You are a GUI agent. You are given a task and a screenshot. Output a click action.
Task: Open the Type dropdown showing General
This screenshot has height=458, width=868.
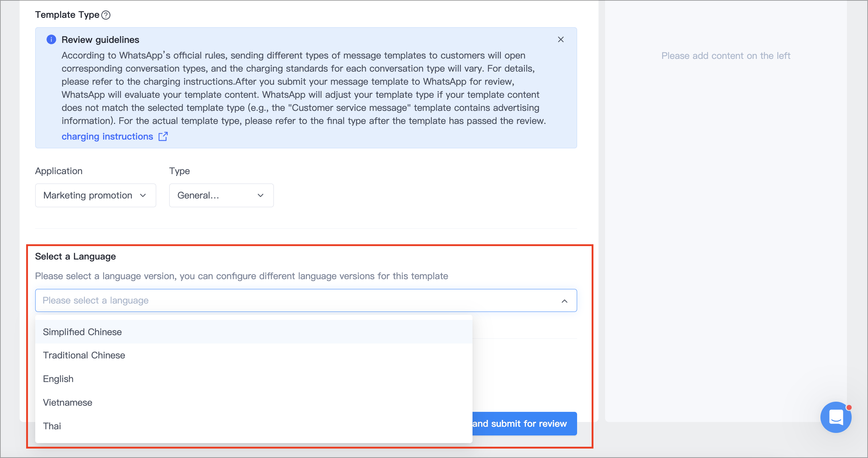(221, 195)
